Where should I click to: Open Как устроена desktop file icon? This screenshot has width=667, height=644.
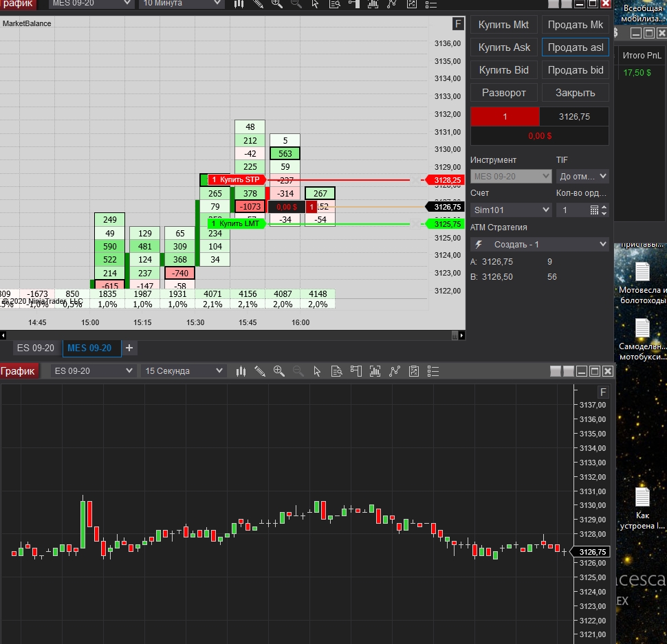point(642,509)
